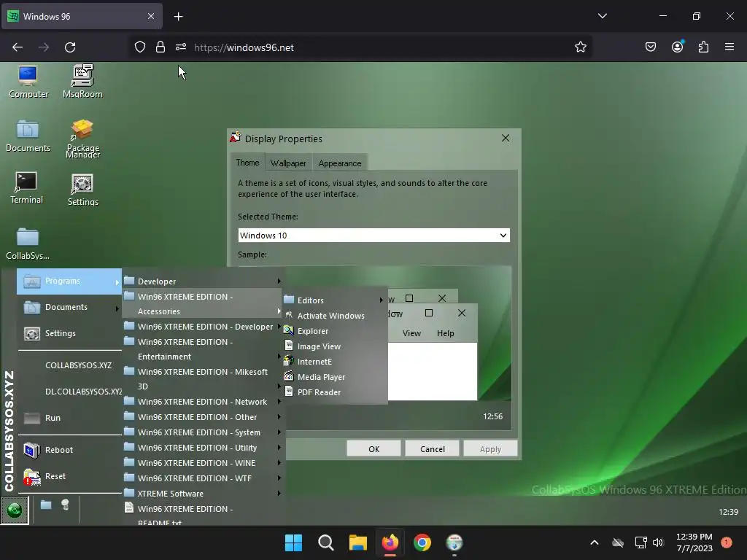The height and width of the screenshot is (560, 747).
Task: Open a new Firefox tab
Action: click(178, 17)
